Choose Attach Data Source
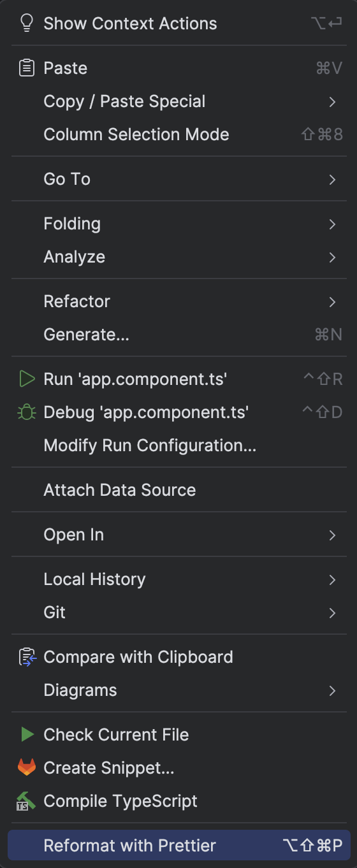Viewport: 357px width, 868px height. pos(178,490)
